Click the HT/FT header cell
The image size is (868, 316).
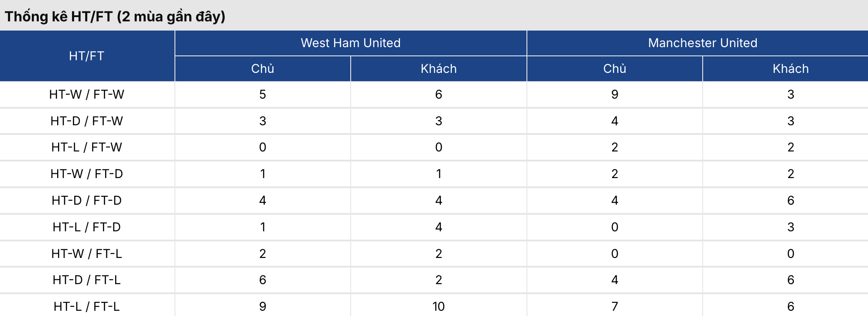86,56
